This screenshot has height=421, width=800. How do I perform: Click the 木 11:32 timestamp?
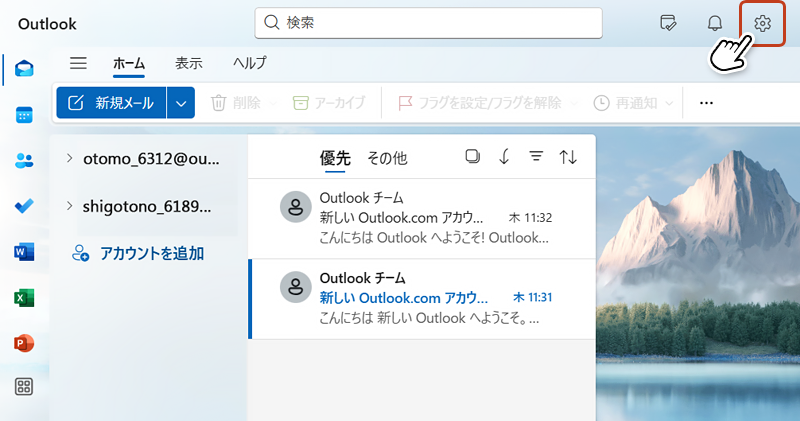(x=530, y=218)
